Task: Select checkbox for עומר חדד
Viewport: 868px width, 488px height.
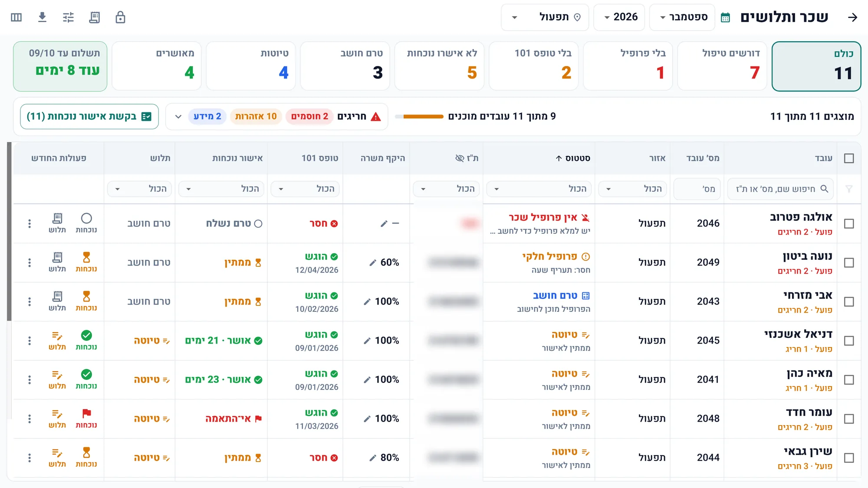Action: click(x=849, y=419)
